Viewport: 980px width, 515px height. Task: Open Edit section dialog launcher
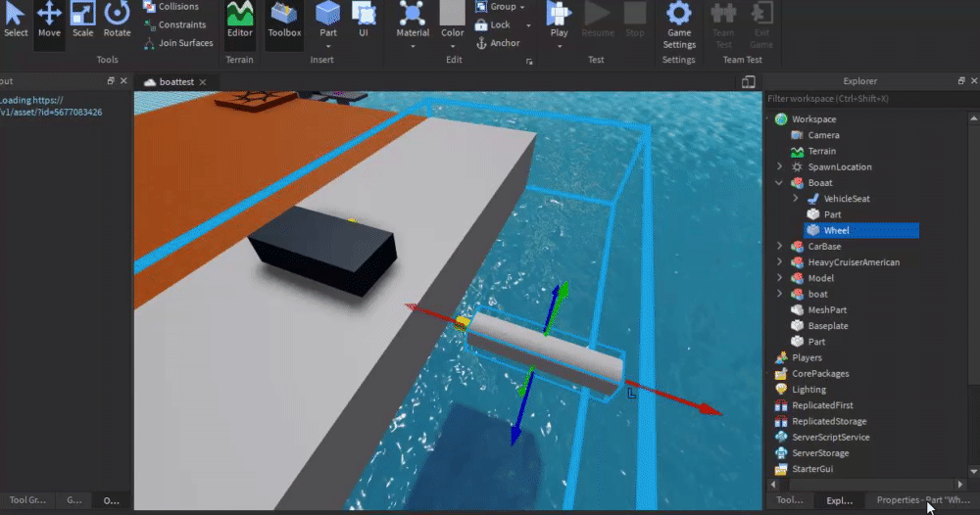[x=529, y=61]
